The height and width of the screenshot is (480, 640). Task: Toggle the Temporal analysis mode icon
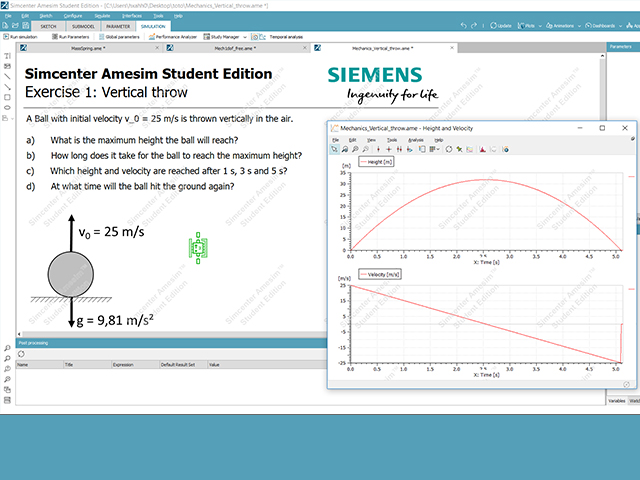(x=255, y=37)
